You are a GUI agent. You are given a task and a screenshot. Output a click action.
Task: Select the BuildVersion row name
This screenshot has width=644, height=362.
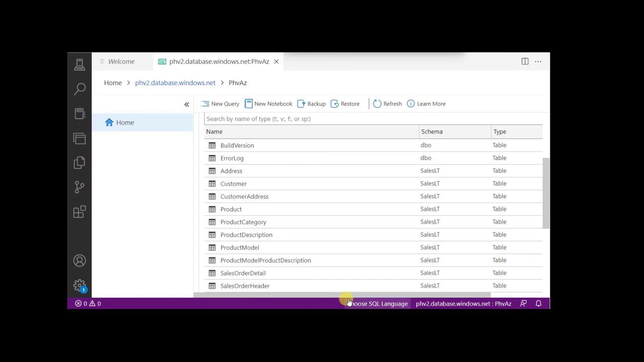coord(237,145)
